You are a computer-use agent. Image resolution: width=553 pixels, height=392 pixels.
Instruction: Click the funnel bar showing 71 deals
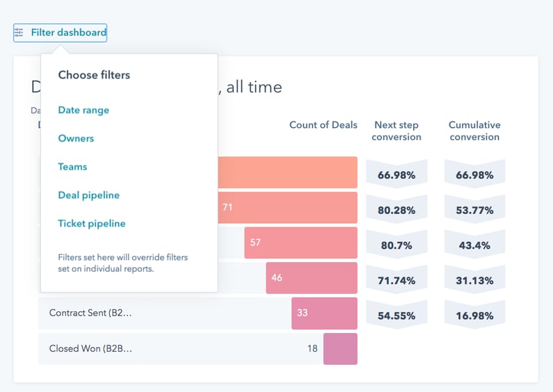tap(287, 208)
